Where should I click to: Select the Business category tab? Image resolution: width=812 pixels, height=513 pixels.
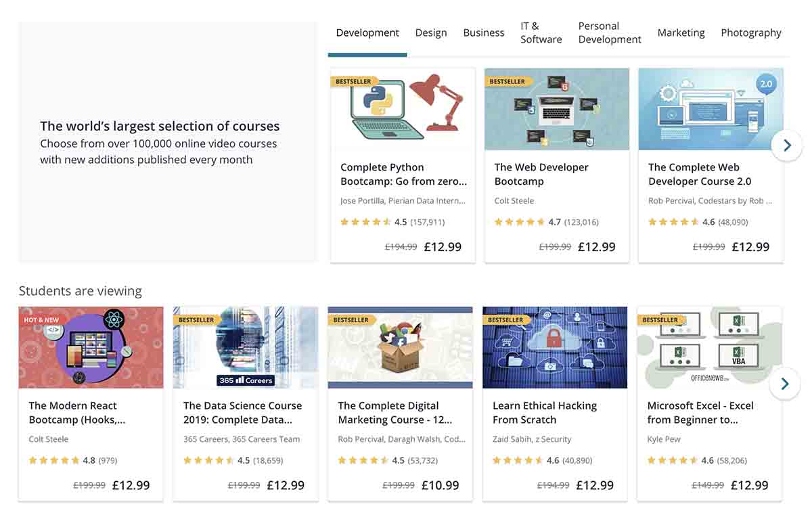click(x=483, y=32)
